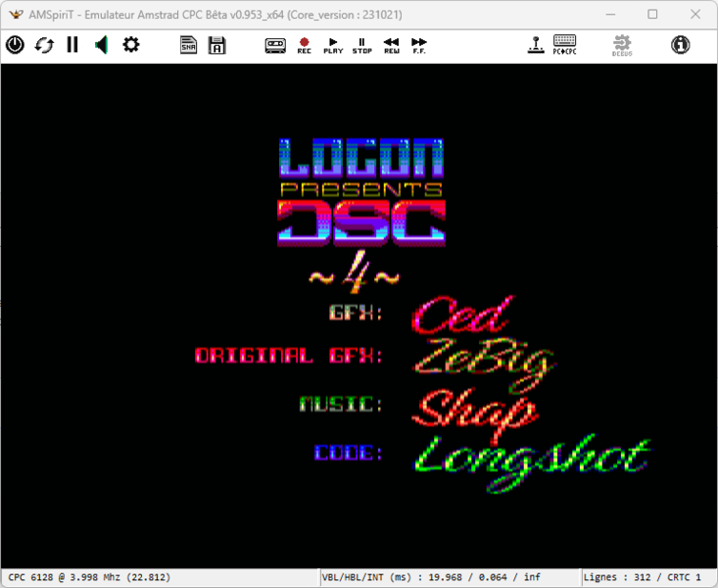
Task: Mute the sound using the speaker icon
Action: pos(101,45)
